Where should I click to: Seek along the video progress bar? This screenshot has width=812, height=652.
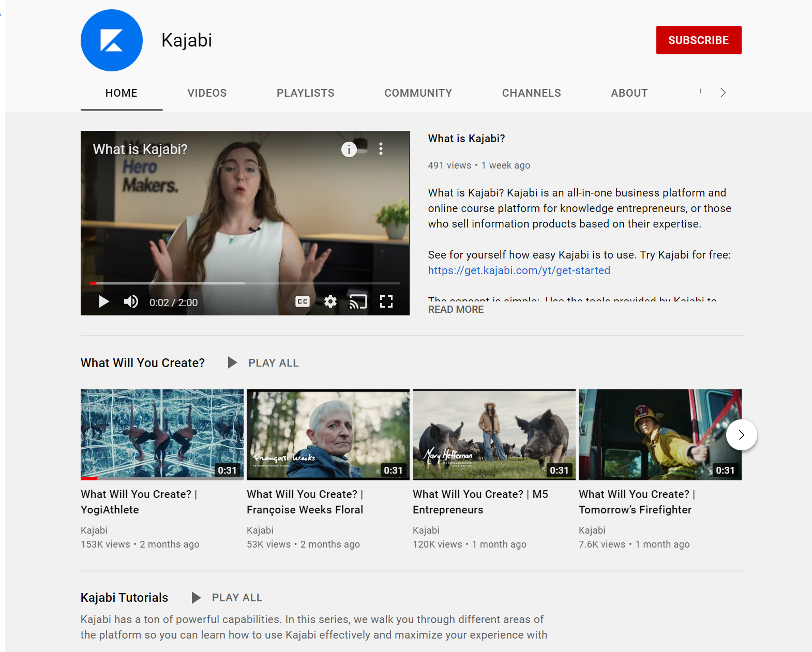245,283
